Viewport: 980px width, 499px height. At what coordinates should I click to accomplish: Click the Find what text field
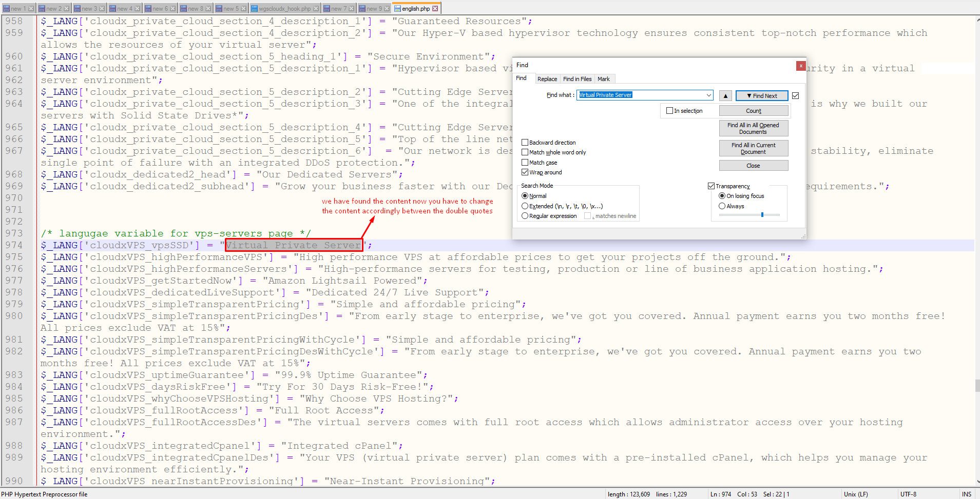point(642,95)
